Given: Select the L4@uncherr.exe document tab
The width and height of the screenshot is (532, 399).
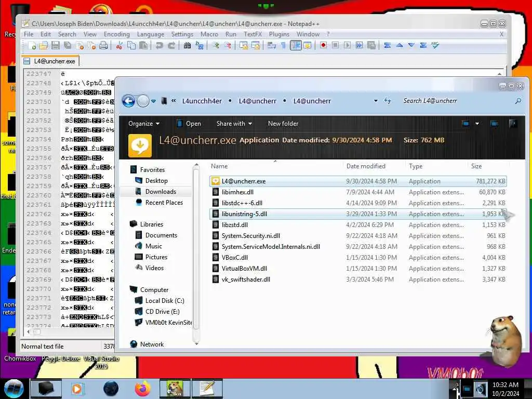Looking at the screenshot, I should (x=50, y=61).
